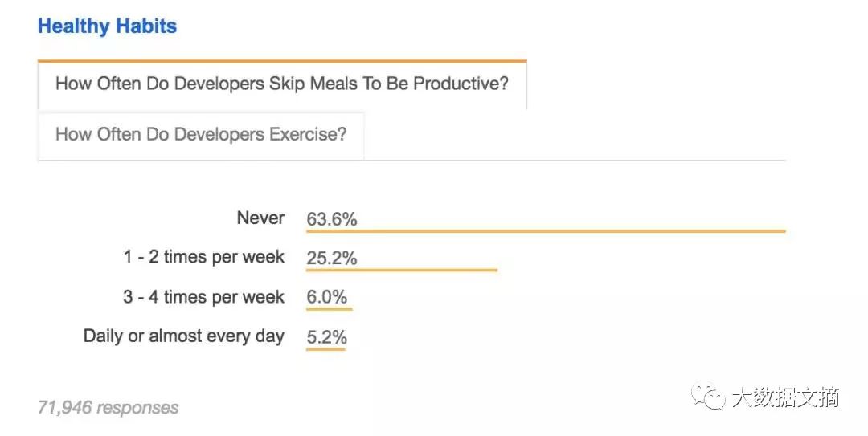Viewport: 868px width, 436px height.
Task: Click the short orange bar under 5.2%
Action: point(325,348)
